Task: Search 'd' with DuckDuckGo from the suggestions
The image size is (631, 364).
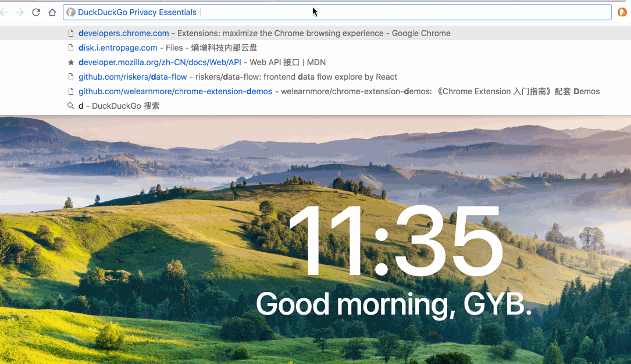Action: click(116, 106)
